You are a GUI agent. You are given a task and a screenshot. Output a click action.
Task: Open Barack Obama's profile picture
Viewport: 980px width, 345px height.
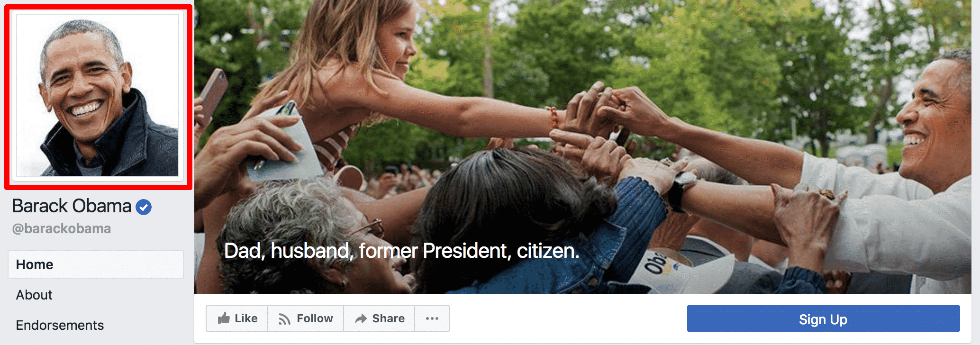(98, 96)
